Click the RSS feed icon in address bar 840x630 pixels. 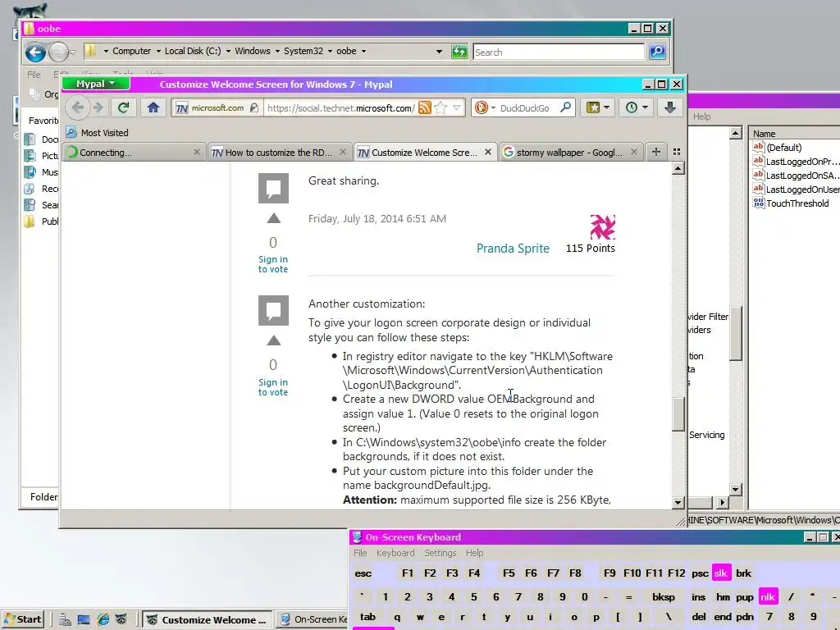pos(424,107)
